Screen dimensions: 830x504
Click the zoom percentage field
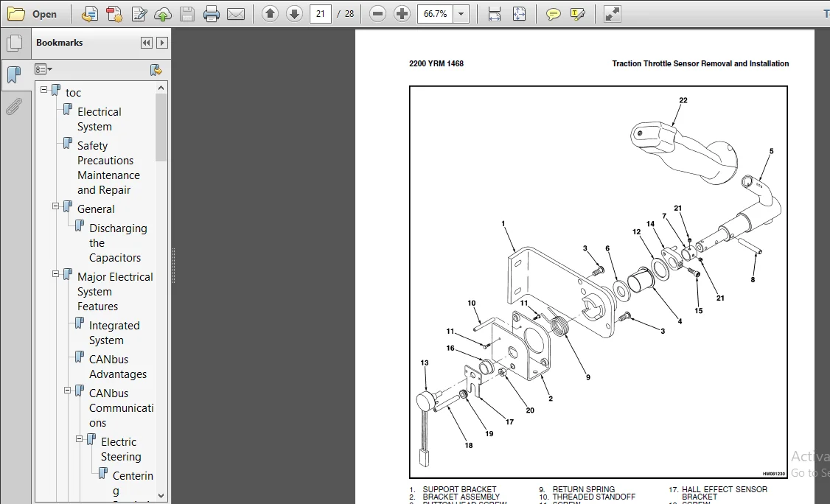tap(436, 14)
